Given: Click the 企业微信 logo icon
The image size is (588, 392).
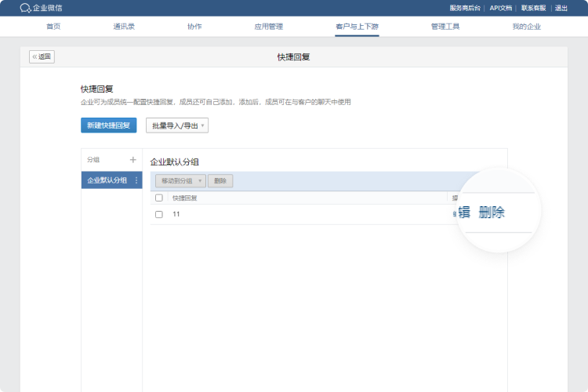Looking at the screenshot, I should (25, 8).
